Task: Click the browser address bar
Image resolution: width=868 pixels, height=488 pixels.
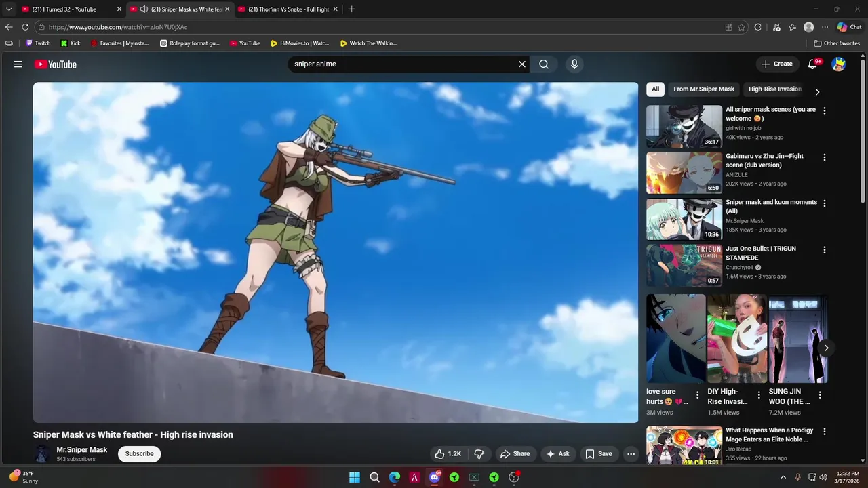Action: [380, 27]
